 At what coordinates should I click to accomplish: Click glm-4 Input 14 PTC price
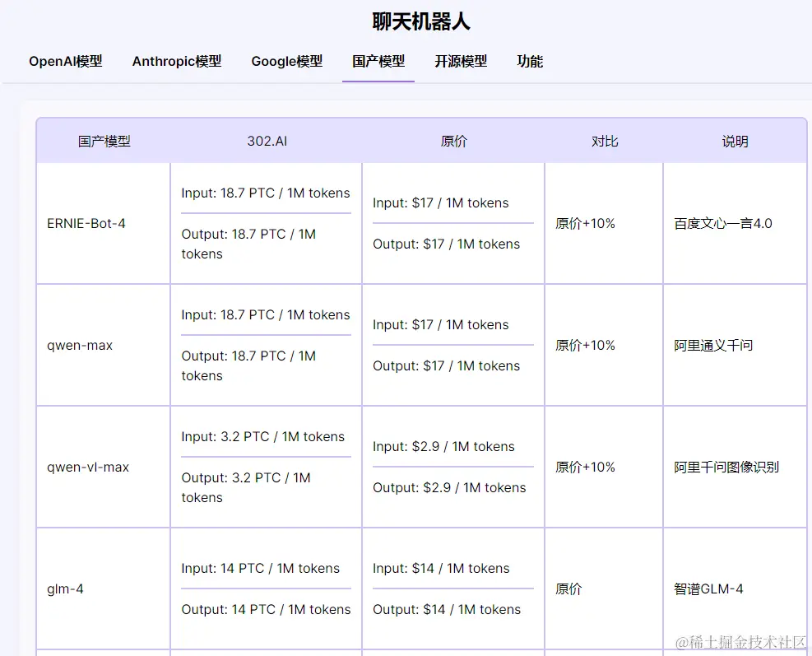point(261,569)
